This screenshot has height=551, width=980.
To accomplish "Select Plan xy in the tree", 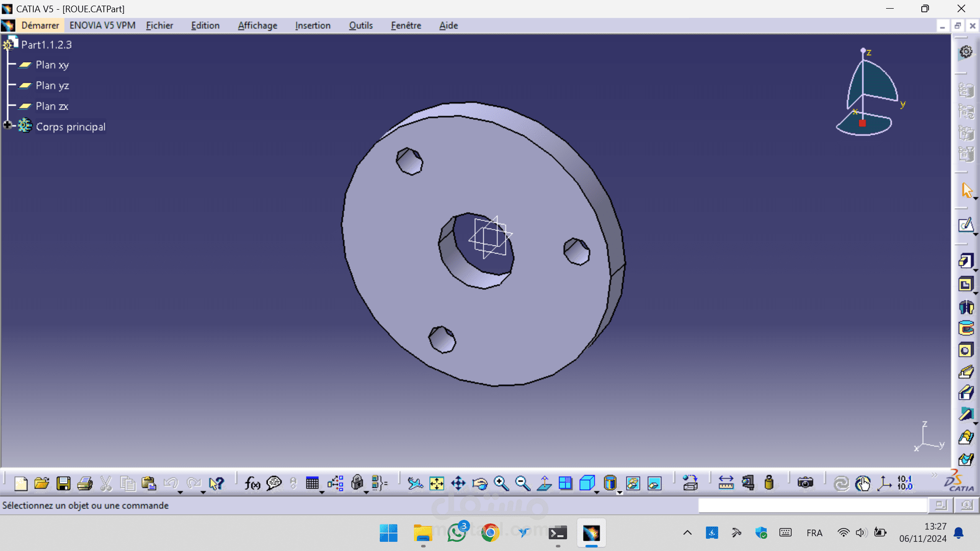I will [52, 65].
